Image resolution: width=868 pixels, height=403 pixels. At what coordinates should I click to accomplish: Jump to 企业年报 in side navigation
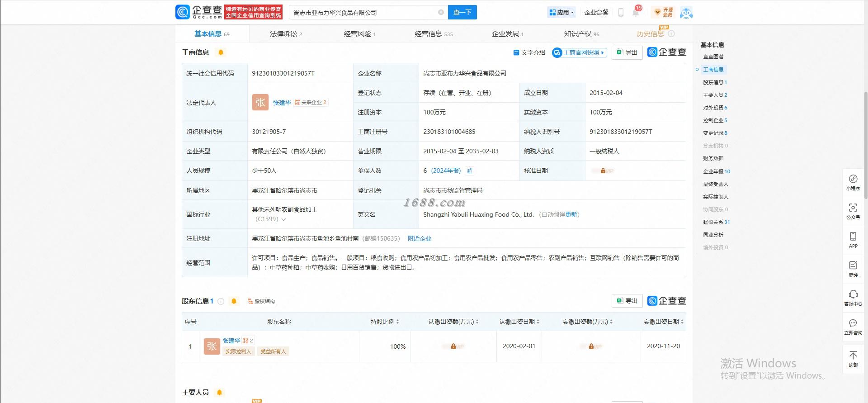(716, 171)
